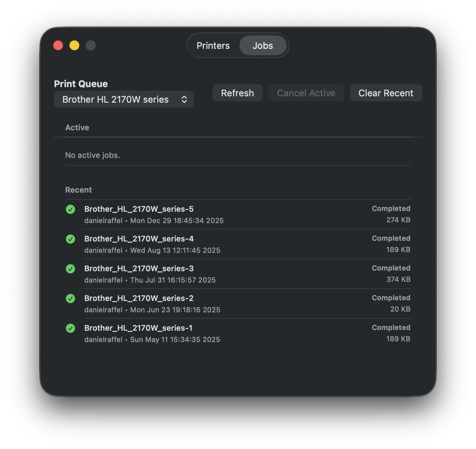Click the disabled Cancel Active button
This screenshot has height=449, width=476.
(x=306, y=93)
